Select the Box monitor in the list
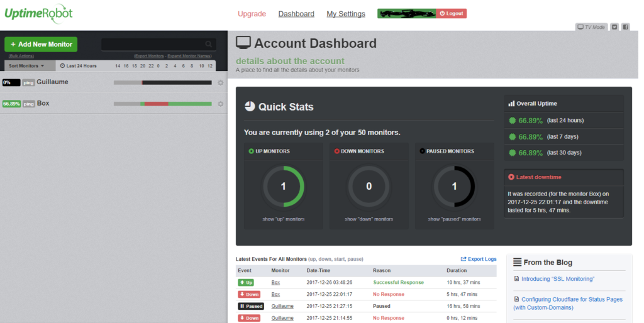 click(x=43, y=104)
